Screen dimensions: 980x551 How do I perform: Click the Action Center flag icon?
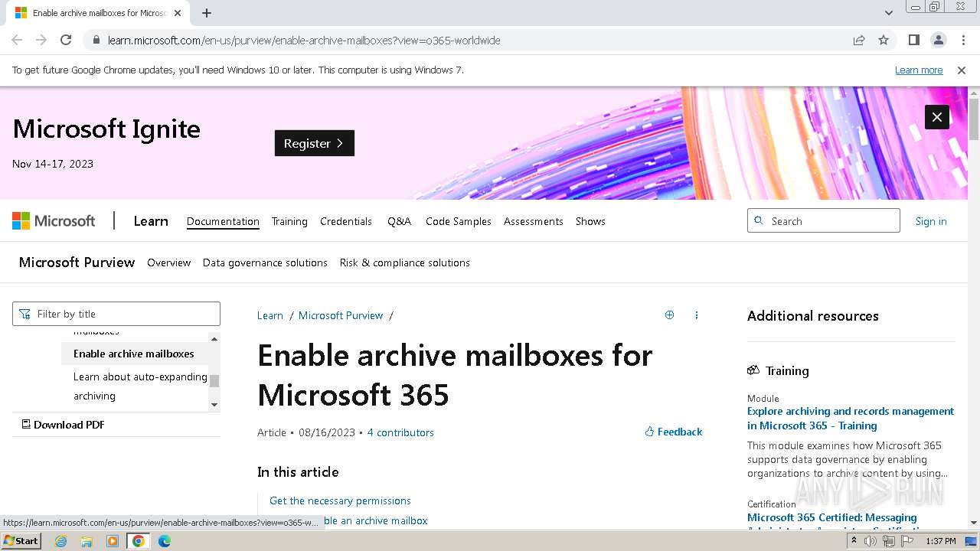point(906,541)
